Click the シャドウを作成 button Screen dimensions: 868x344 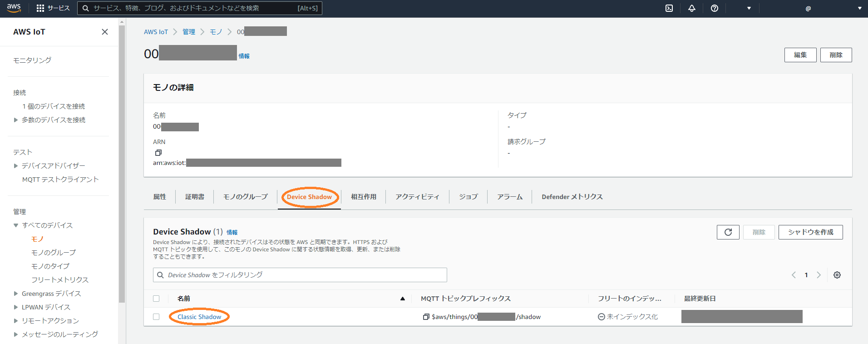tap(810, 232)
